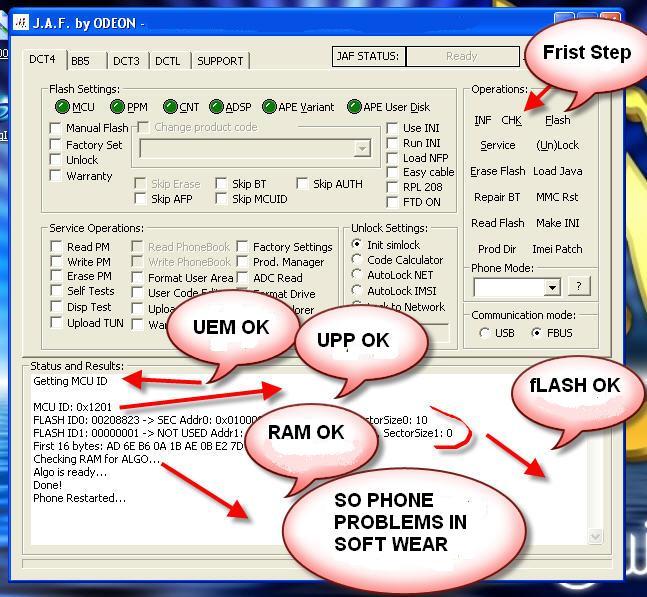The image size is (647, 597).
Task: Toggle the PPM green indicator
Action: click(x=117, y=106)
